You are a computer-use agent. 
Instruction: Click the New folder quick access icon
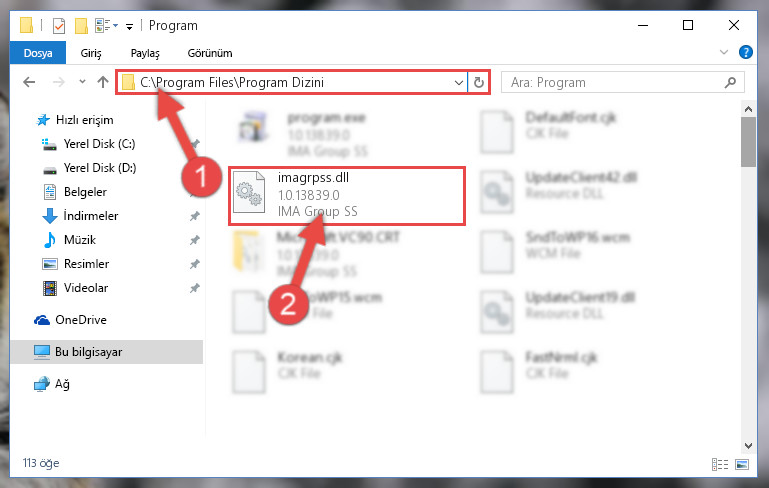coord(81,26)
